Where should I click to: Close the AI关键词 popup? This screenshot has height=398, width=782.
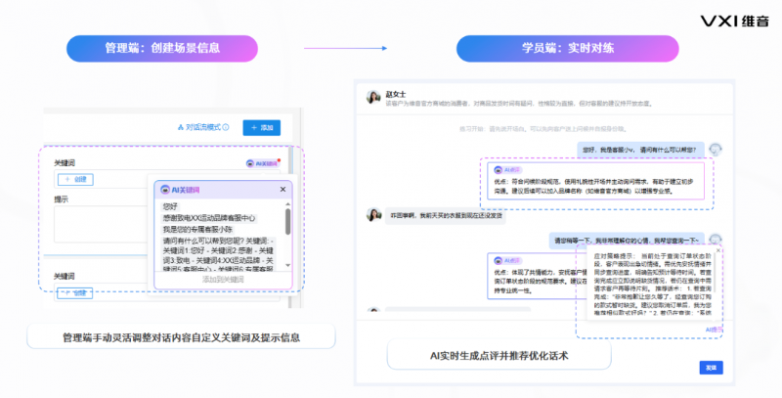[x=283, y=190]
